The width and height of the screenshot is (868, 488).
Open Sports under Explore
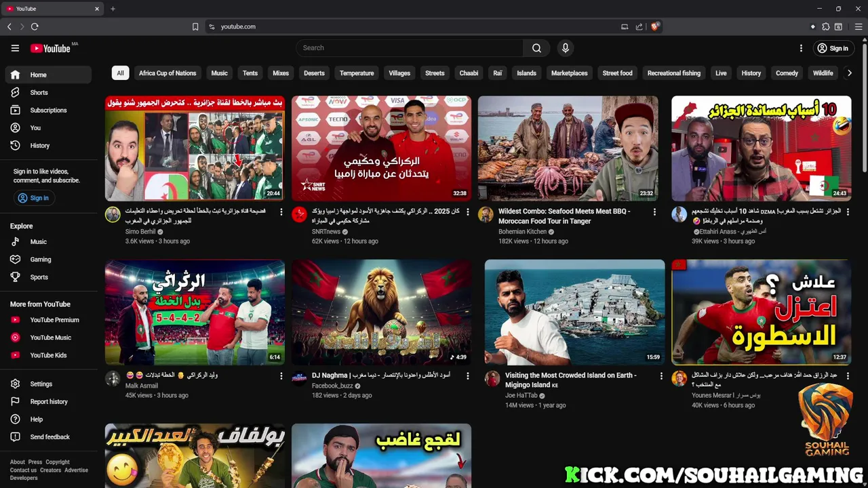(48, 277)
